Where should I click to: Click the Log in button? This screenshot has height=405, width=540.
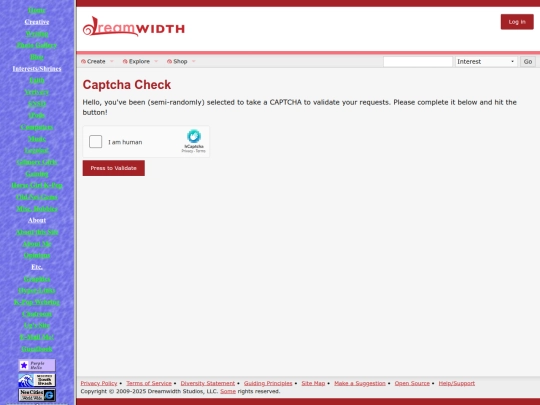click(x=517, y=22)
